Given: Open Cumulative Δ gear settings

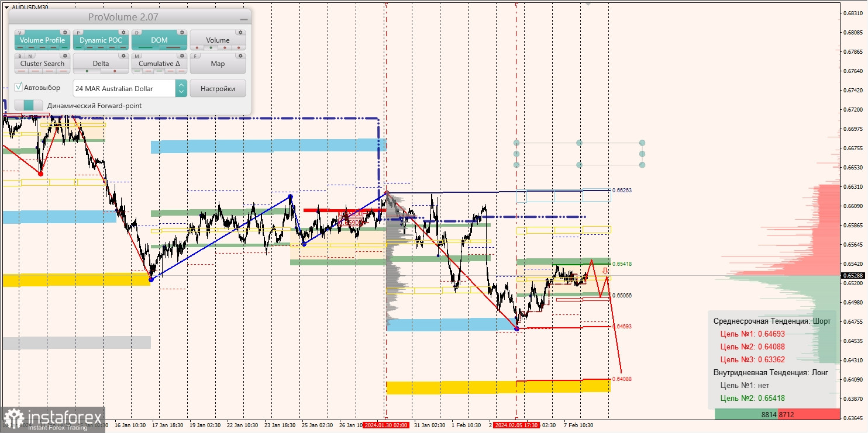Looking at the screenshot, I should click(x=182, y=56).
